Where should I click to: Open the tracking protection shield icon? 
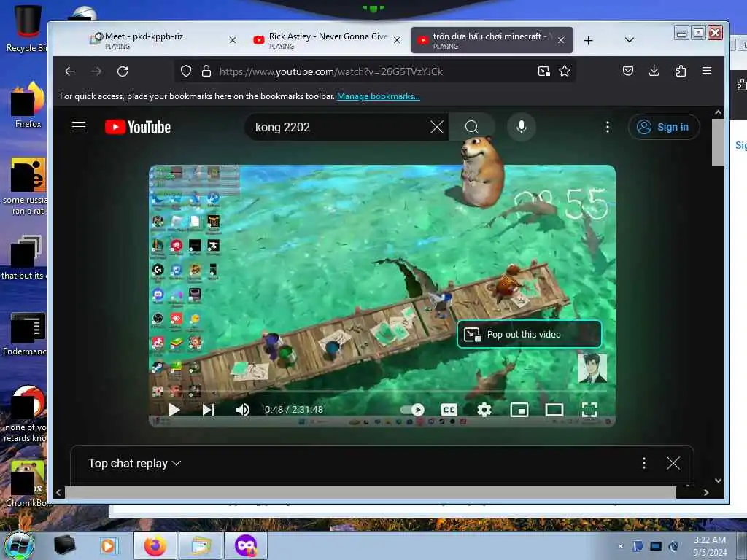click(x=186, y=71)
